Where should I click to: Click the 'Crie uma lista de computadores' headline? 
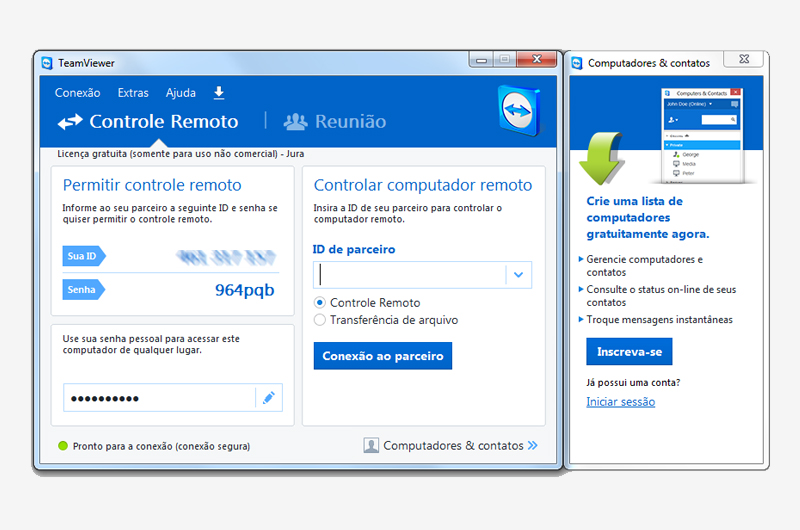[x=647, y=217]
